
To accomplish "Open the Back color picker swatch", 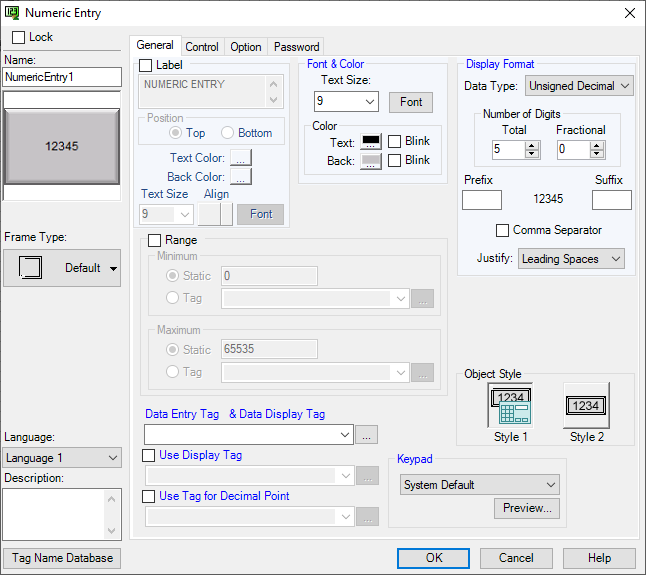I will pos(370,161).
